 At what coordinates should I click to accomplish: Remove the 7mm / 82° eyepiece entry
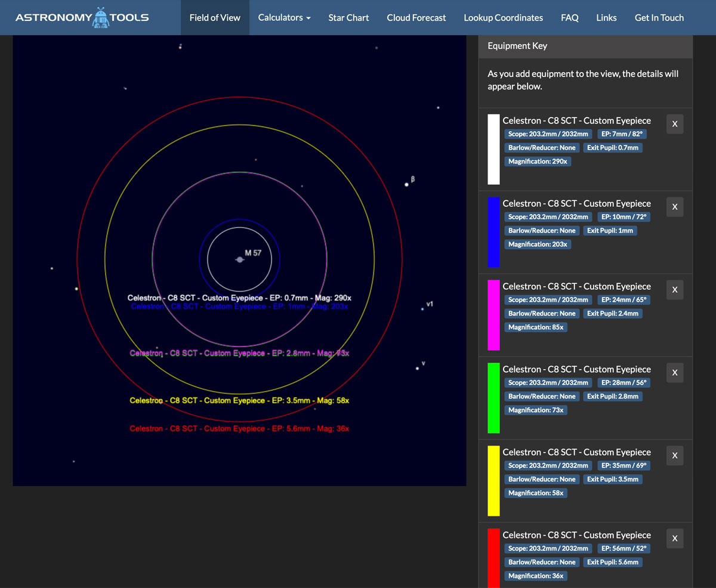(675, 124)
